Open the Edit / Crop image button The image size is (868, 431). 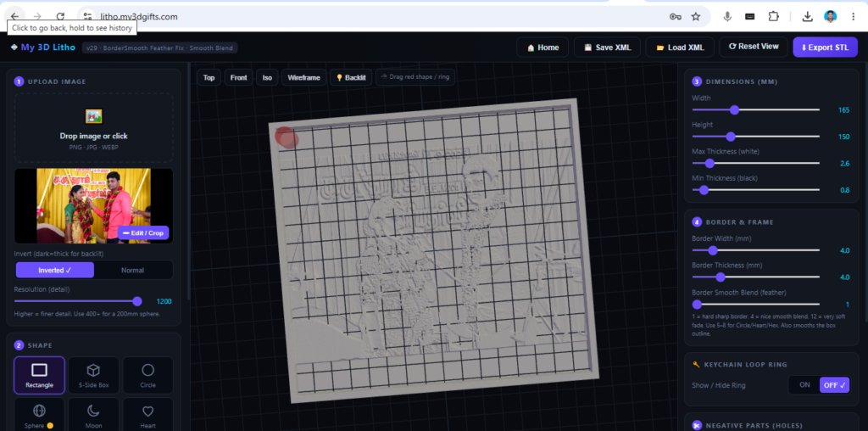point(142,232)
